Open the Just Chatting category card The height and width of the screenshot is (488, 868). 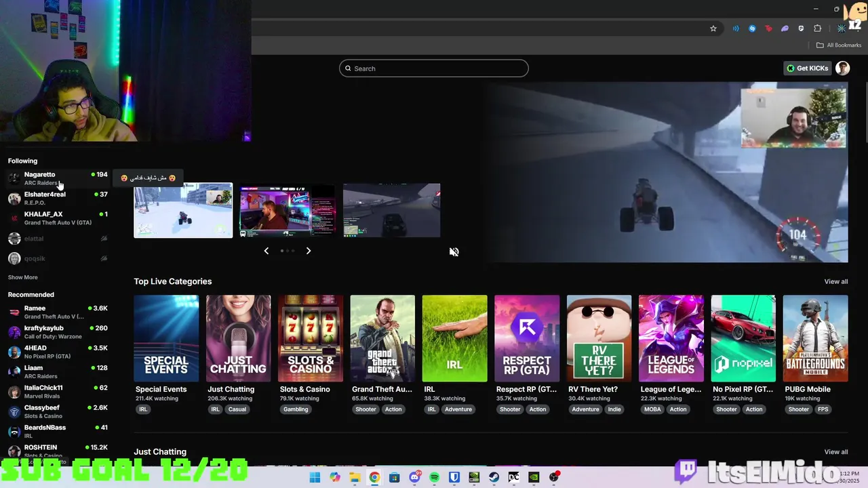tap(238, 338)
